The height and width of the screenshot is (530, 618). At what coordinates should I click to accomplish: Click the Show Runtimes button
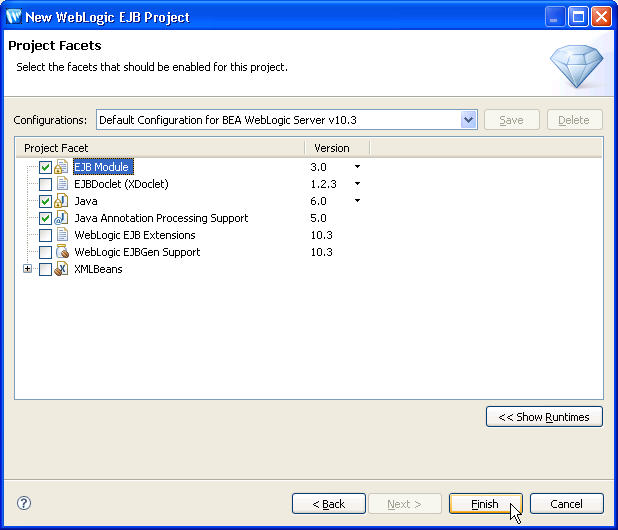(x=544, y=417)
